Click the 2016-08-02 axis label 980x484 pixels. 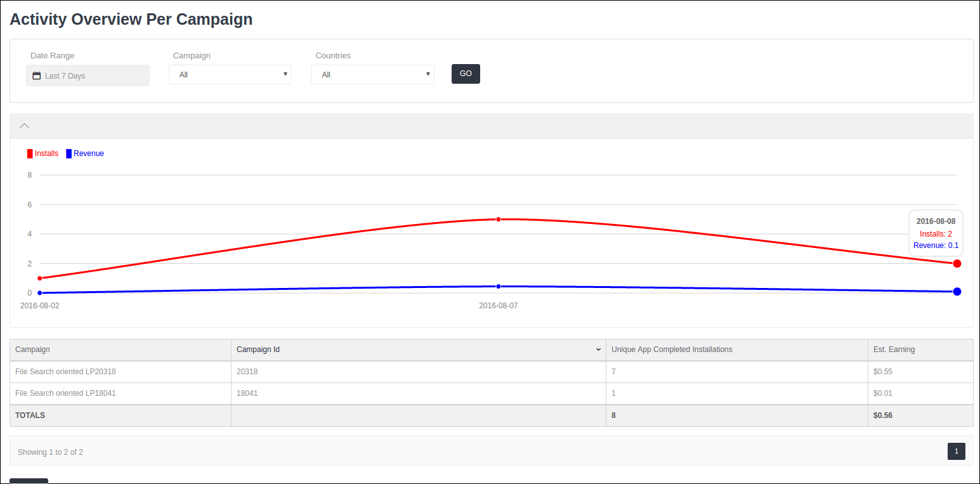pos(40,306)
